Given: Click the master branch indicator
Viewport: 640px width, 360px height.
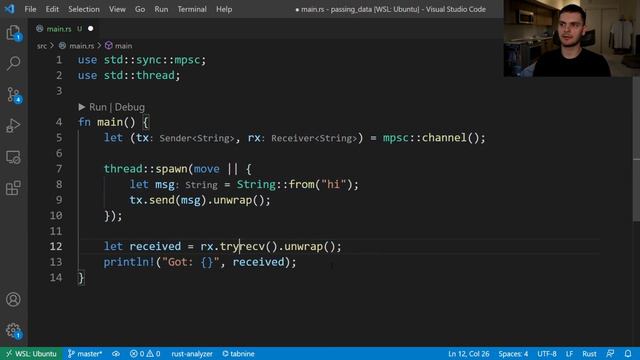Looking at the screenshot, I should [85, 353].
